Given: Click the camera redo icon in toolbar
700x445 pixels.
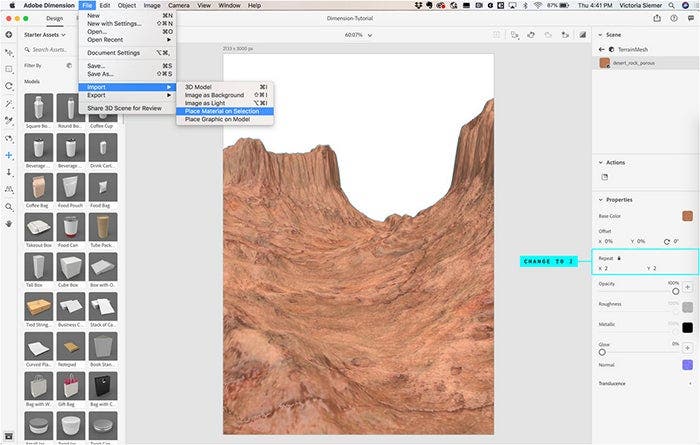Looking at the screenshot, I should coord(548,35).
